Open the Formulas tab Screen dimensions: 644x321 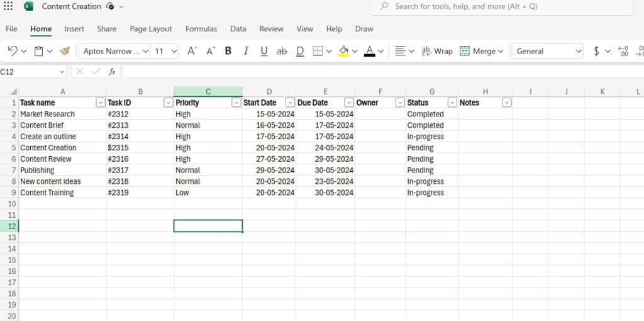pos(201,29)
